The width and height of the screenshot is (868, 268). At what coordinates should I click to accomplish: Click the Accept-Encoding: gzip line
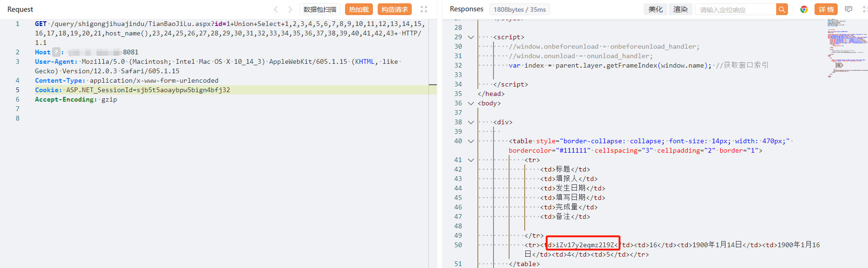(x=76, y=99)
